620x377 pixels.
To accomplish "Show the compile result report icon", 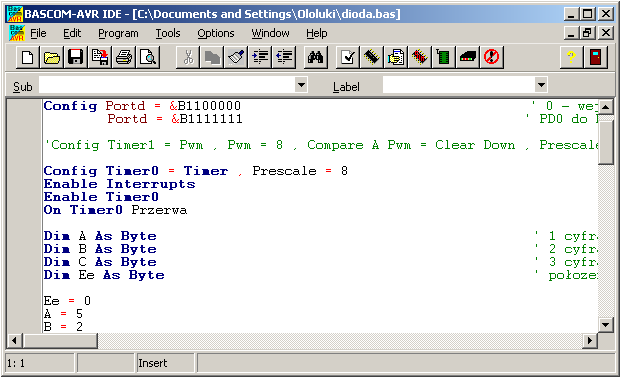I will pyautogui.click(x=396, y=58).
